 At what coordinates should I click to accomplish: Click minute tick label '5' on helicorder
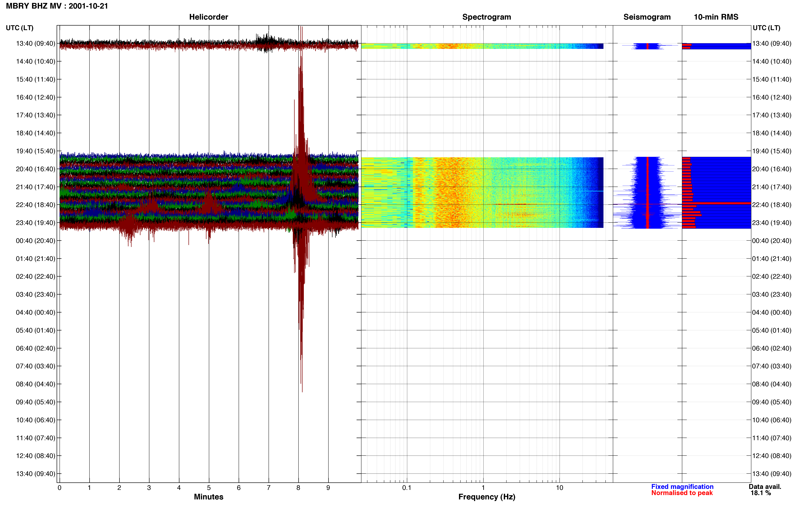(x=209, y=488)
